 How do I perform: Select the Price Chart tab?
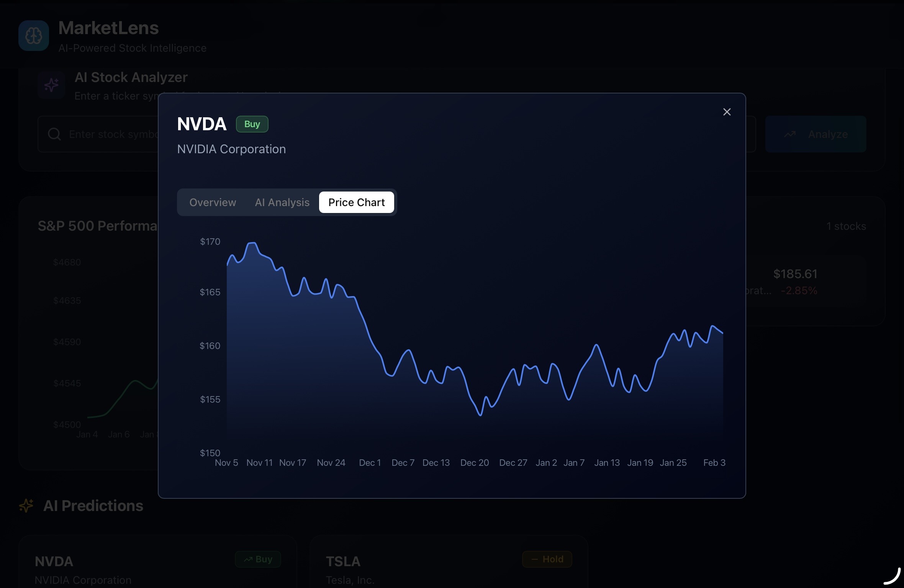coord(356,202)
